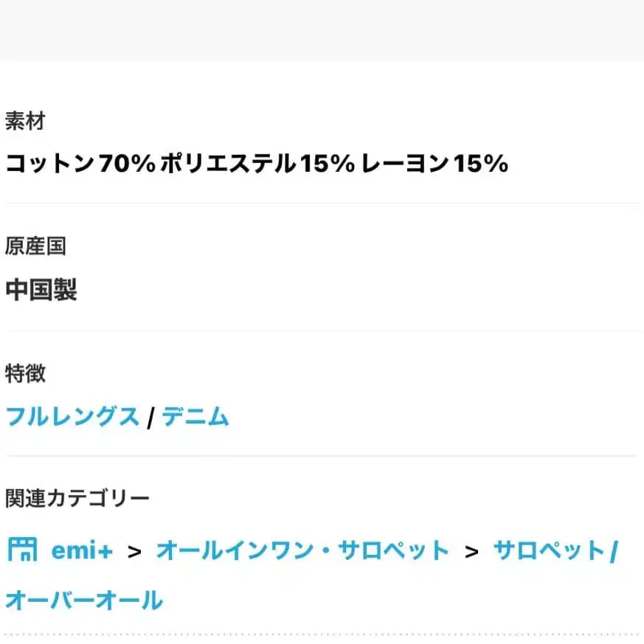
Task: Click the 関連カテゴリー section heading
Action: (77, 498)
